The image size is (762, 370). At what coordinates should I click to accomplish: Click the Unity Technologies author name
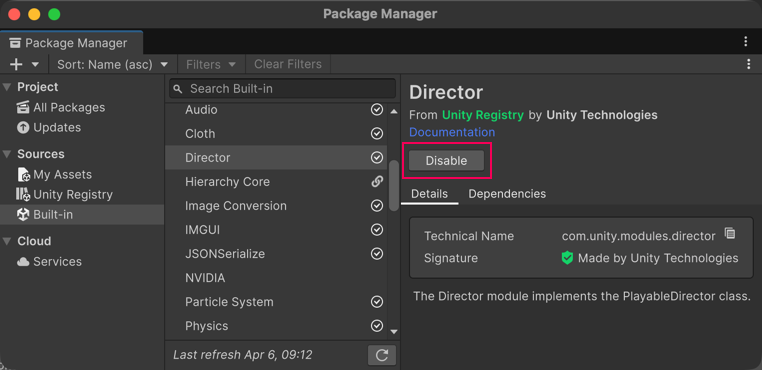(x=602, y=115)
